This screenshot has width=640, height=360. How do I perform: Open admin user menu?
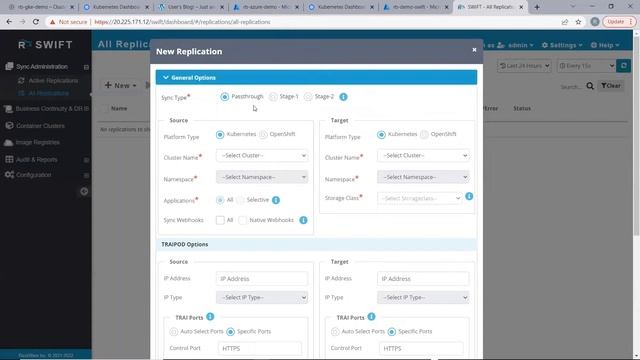pyautogui.click(x=516, y=45)
